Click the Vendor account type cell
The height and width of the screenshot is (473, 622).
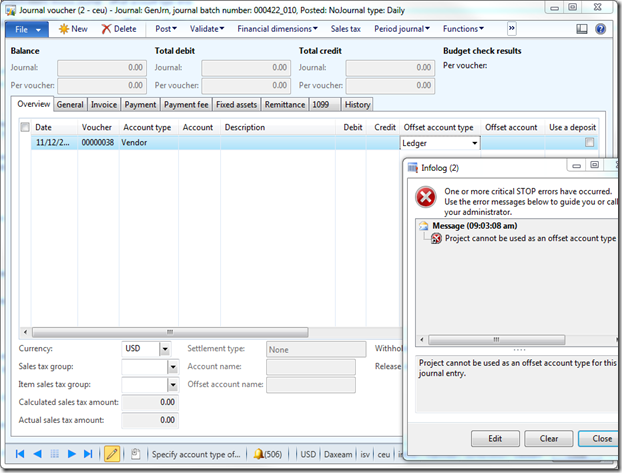149,142
